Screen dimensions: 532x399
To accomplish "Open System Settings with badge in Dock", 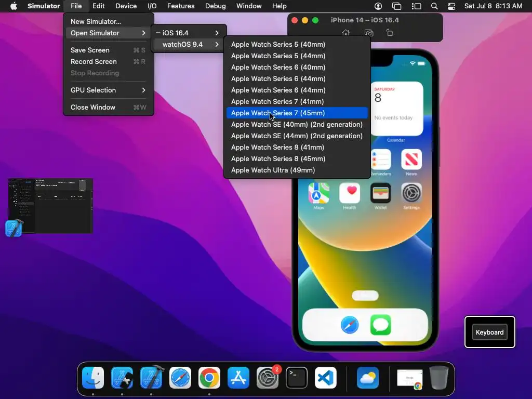I will (268, 378).
